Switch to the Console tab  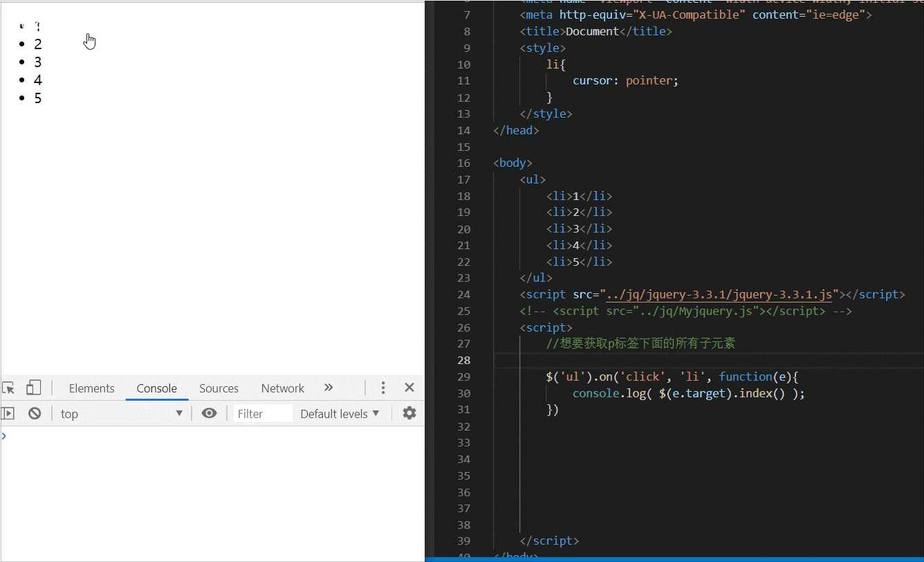(157, 388)
